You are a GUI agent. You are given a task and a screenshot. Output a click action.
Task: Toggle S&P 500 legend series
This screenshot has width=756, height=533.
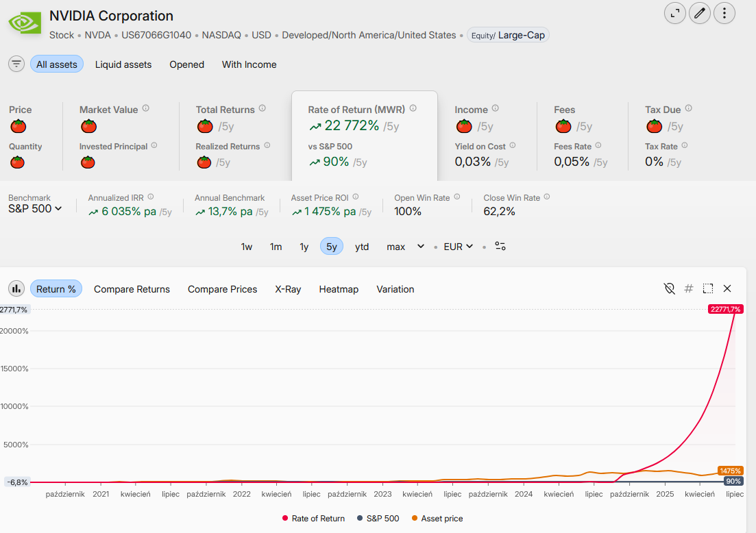point(378,519)
